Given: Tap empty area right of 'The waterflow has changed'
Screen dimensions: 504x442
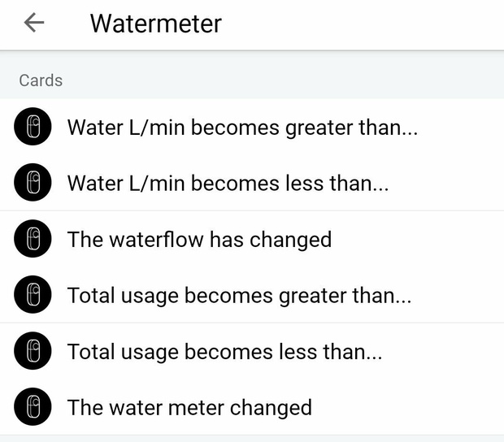Looking at the screenshot, I should (418, 239).
